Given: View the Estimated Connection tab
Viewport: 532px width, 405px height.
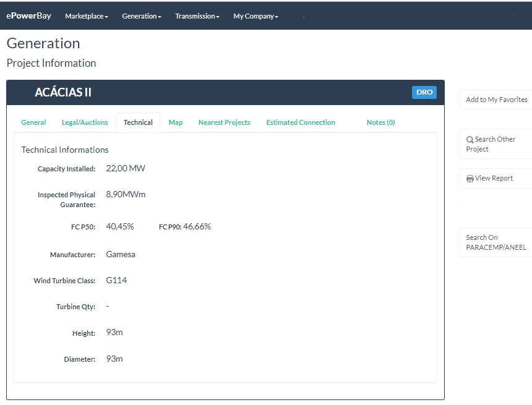Looking at the screenshot, I should 301,122.
